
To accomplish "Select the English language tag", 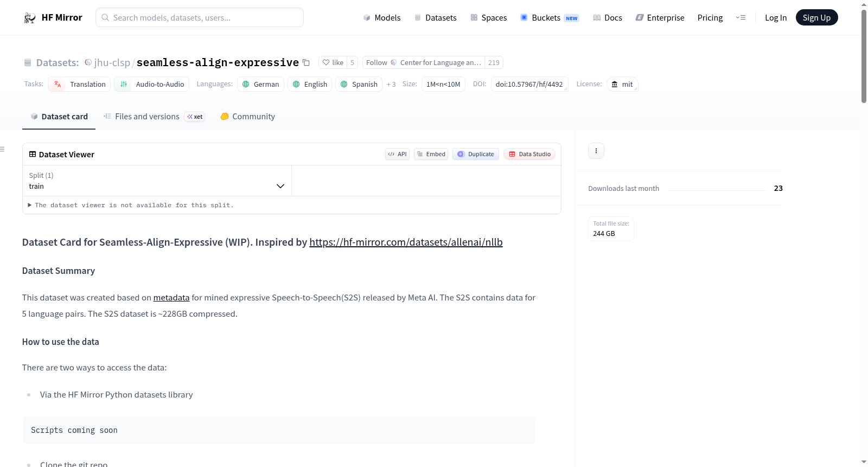I will pos(310,85).
